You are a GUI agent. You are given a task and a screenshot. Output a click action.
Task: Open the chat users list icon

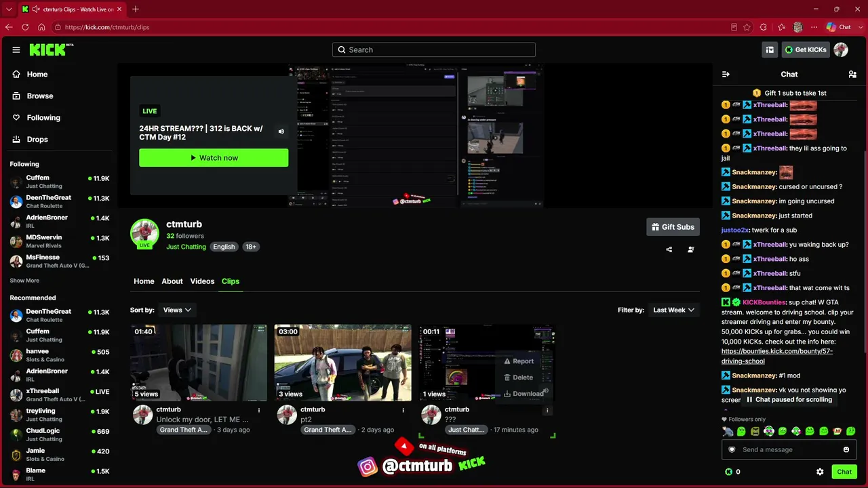point(852,75)
